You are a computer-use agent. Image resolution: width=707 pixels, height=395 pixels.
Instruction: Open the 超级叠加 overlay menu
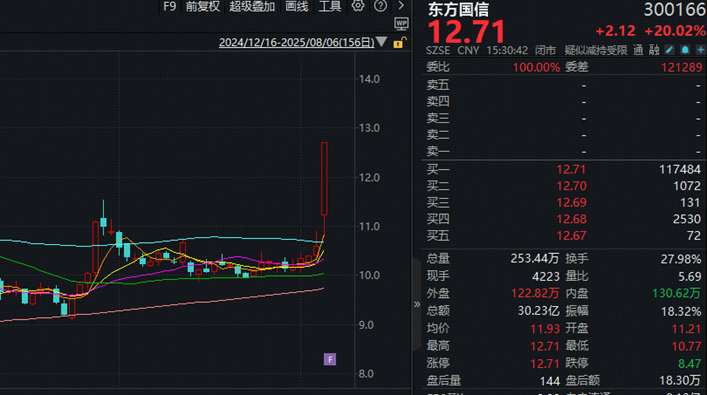pos(252,6)
